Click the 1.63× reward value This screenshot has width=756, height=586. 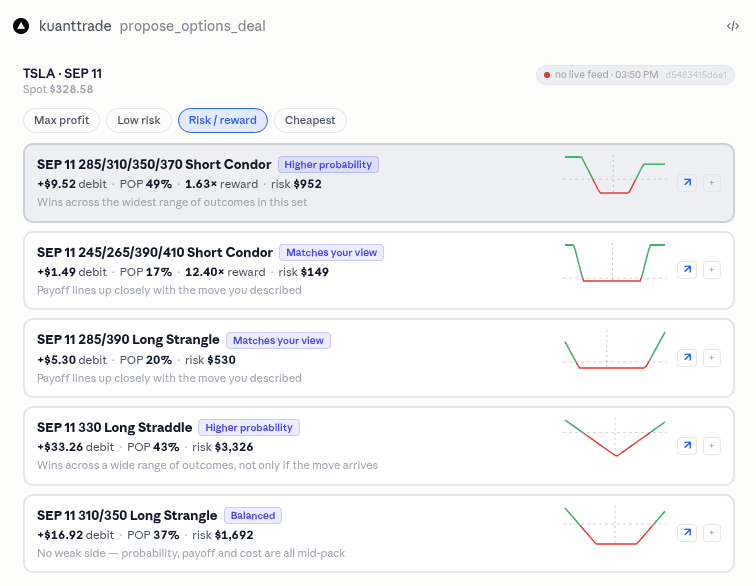(222, 184)
